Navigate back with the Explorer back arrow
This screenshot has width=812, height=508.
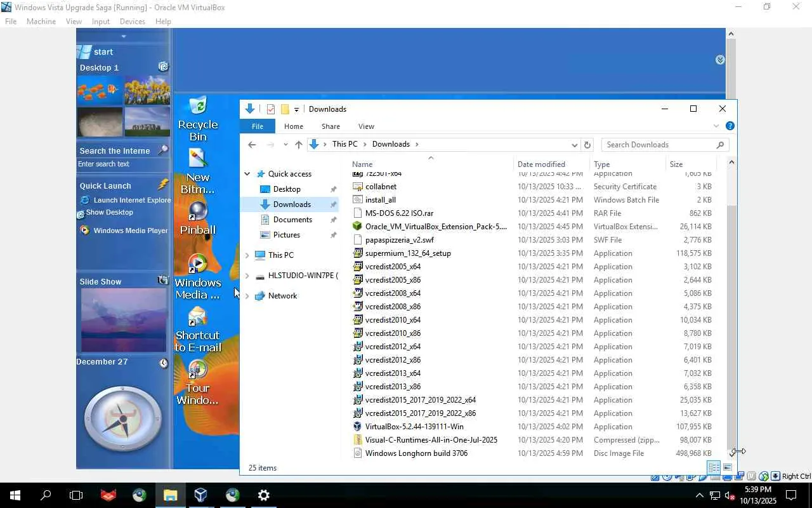pyautogui.click(x=252, y=145)
